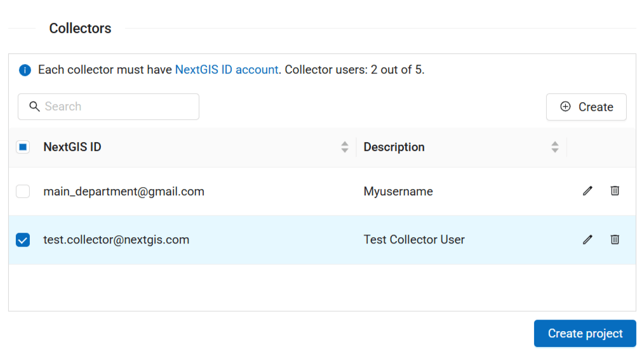Edit main_department@gmail.com collector with pencil icon

coord(587,191)
